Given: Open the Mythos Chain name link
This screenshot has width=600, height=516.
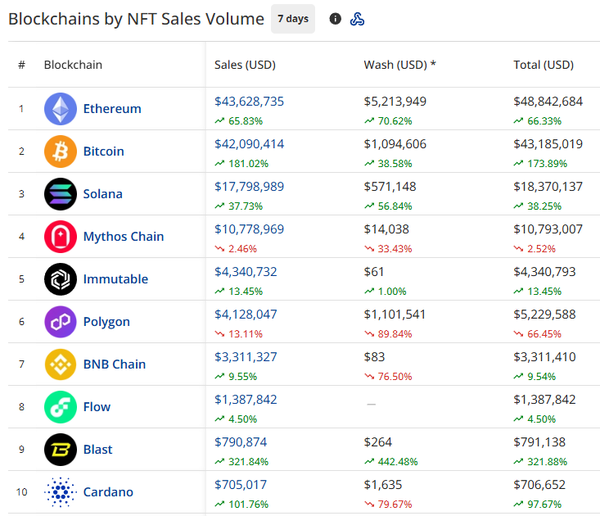Looking at the screenshot, I should [x=123, y=237].
